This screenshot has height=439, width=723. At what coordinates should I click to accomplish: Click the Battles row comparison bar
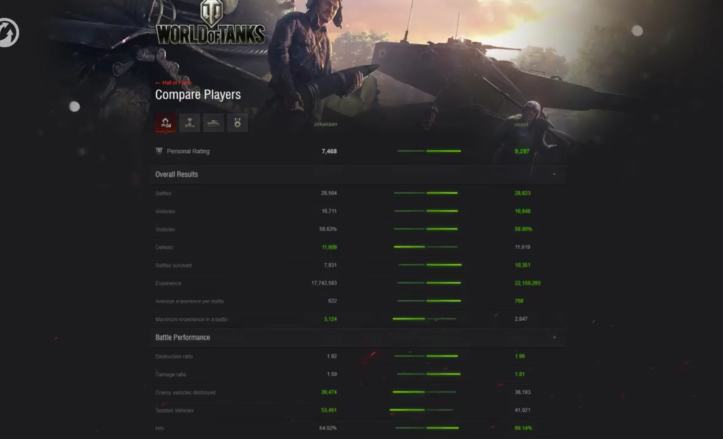point(426,193)
